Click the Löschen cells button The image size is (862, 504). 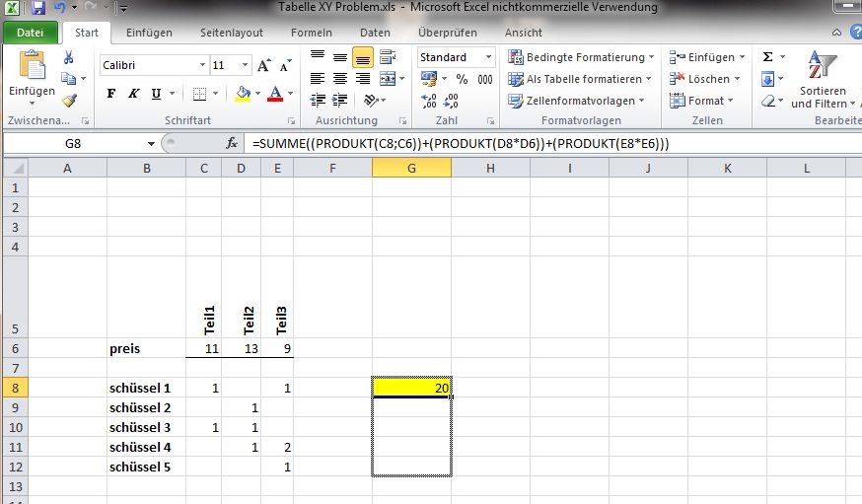pos(704,79)
